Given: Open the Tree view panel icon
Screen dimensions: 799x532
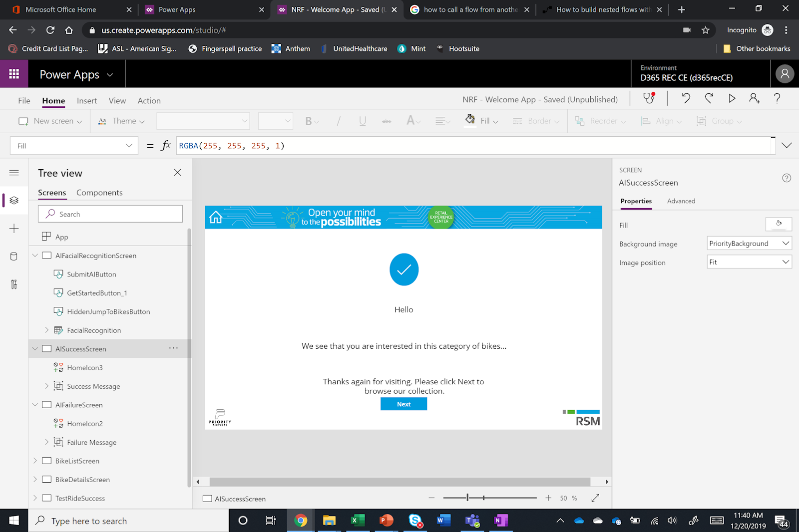Looking at the screenshot, I should click(14, 200).
